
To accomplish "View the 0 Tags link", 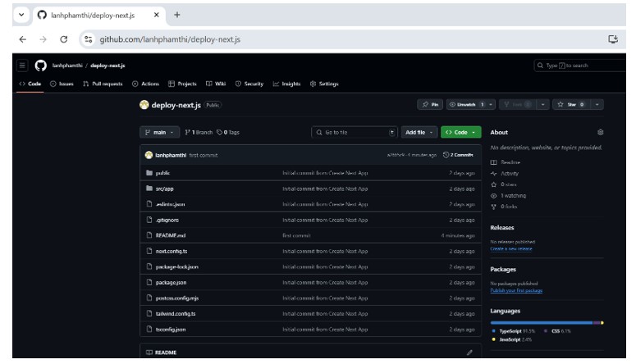I will 228,132.
